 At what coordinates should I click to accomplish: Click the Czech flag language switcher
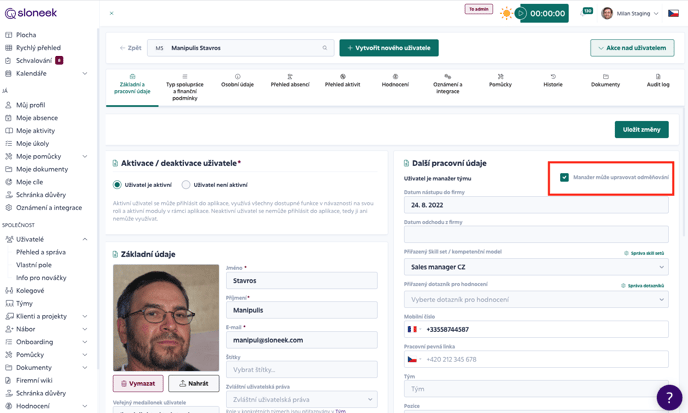(673, 14)
